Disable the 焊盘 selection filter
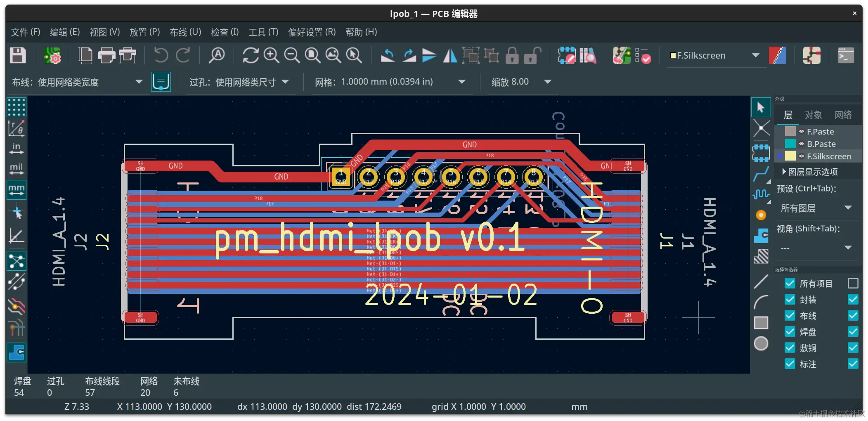Viewport: 868px width, 421px height. [790, 331]
